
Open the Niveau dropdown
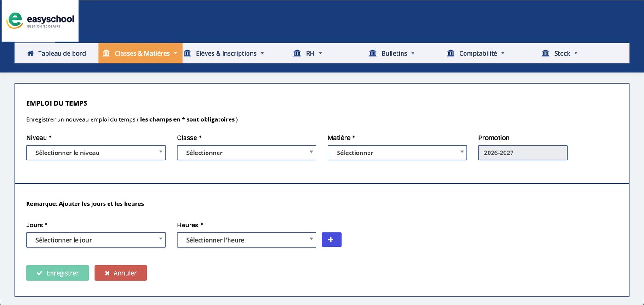(96, 152)
